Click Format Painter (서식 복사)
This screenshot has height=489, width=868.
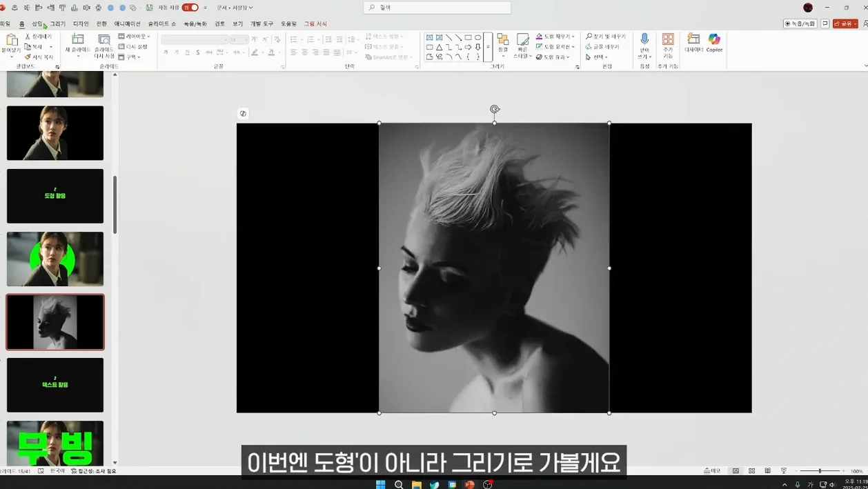tap(39, 57)
